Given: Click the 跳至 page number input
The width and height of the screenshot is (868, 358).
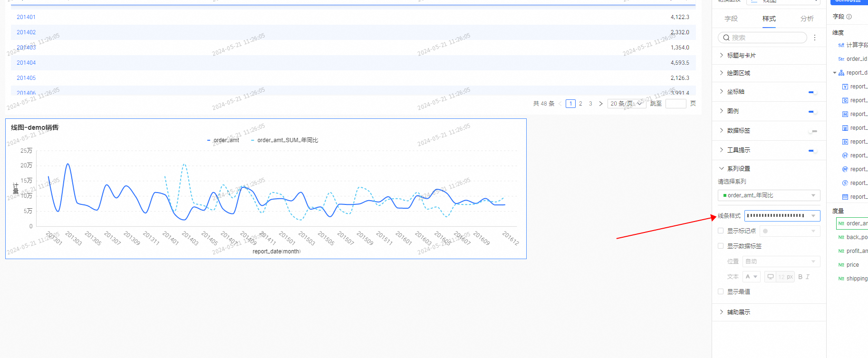Looking at the screenshot, I should (675, 104).
